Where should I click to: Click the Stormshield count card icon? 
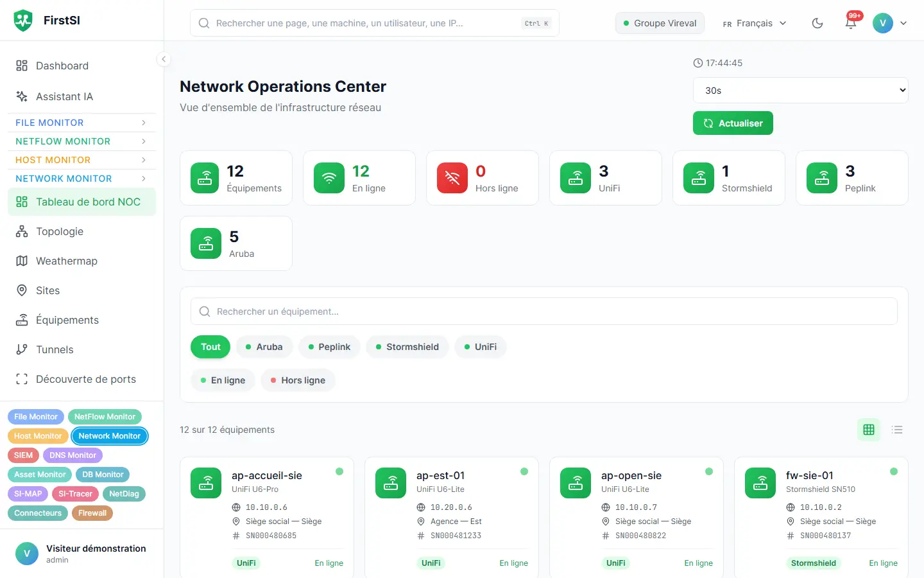pos(699,178)
